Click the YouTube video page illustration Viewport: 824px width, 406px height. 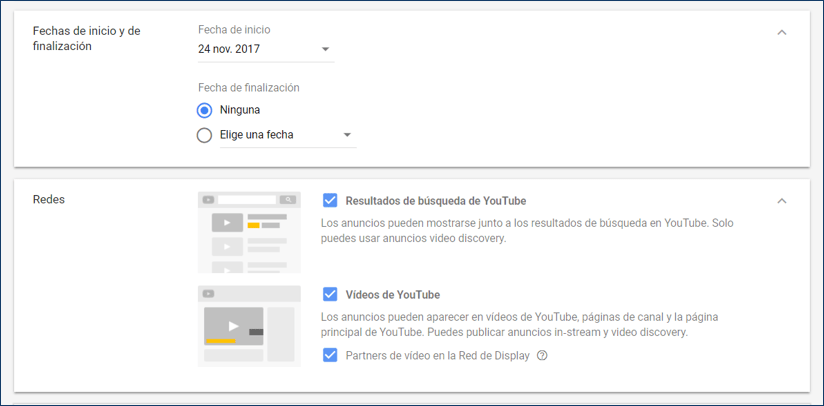[249, 326]
